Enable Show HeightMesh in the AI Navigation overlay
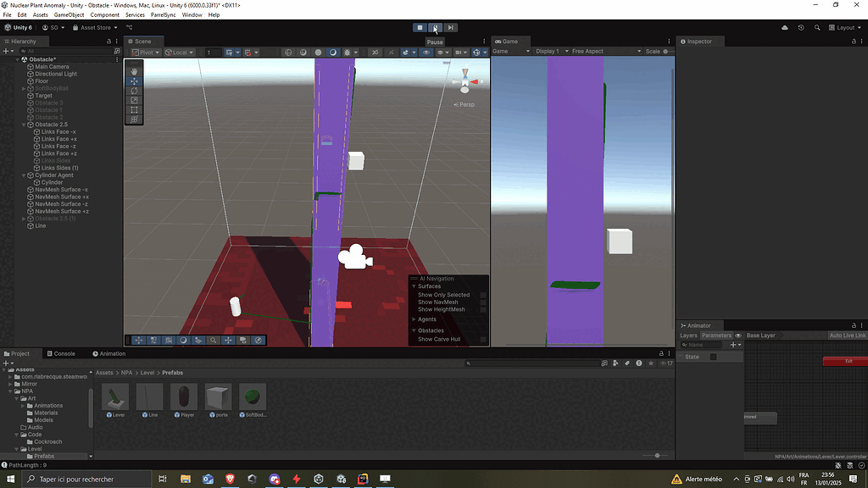This screenshot has height=488, width=868. (483, 308)
